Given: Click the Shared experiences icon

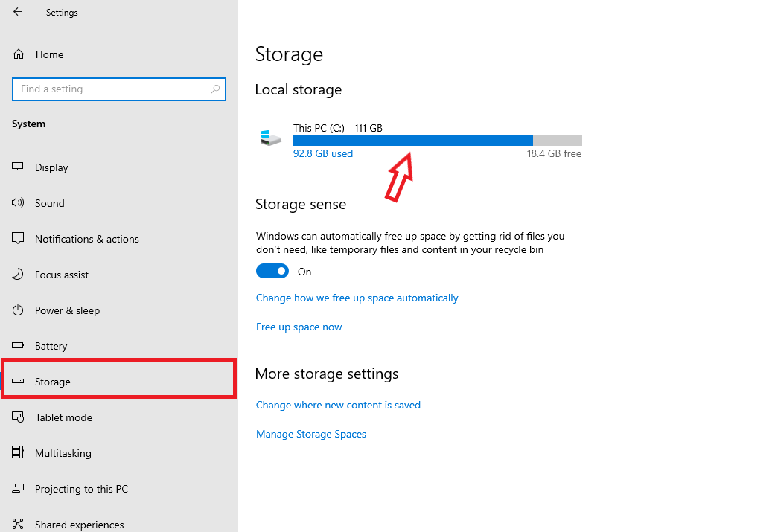Looking at the screenshot, I should [x=18, y=524].
